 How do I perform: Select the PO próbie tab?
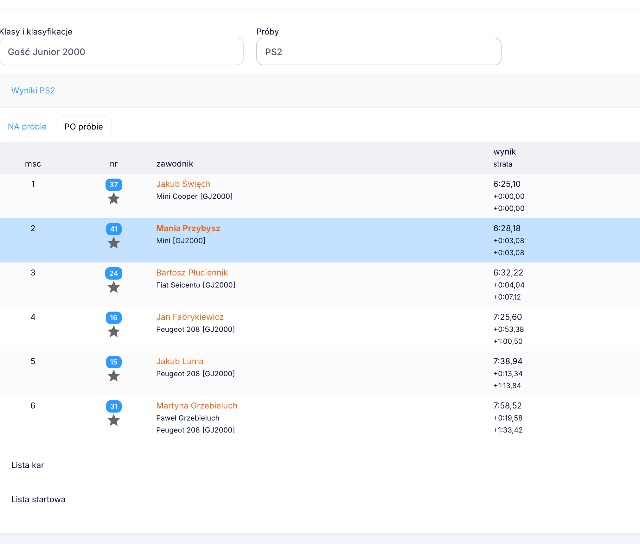click(84, 127)
